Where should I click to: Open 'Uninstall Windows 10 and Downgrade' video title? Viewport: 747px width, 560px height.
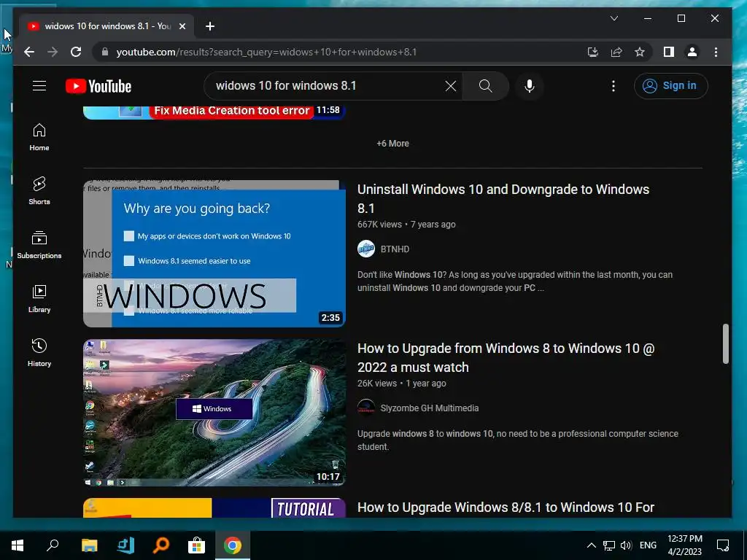click(x=503, y=198)
